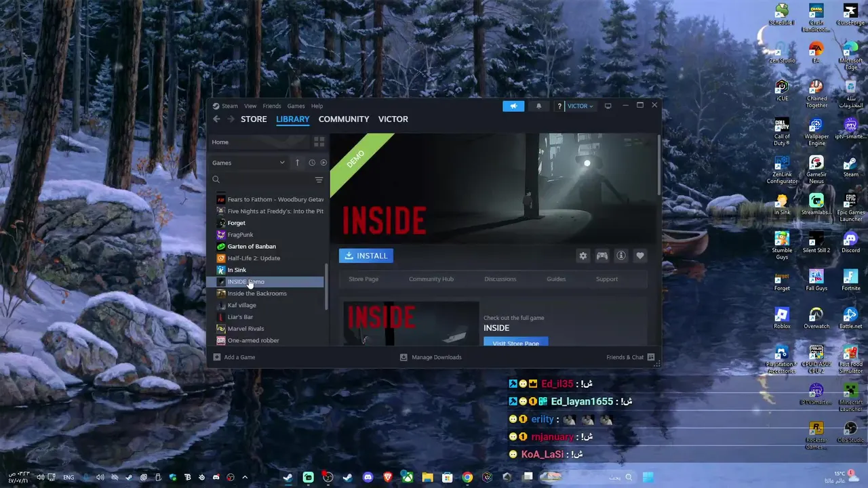Toggle the recent activity clock filter

click(x=312, y=163)
